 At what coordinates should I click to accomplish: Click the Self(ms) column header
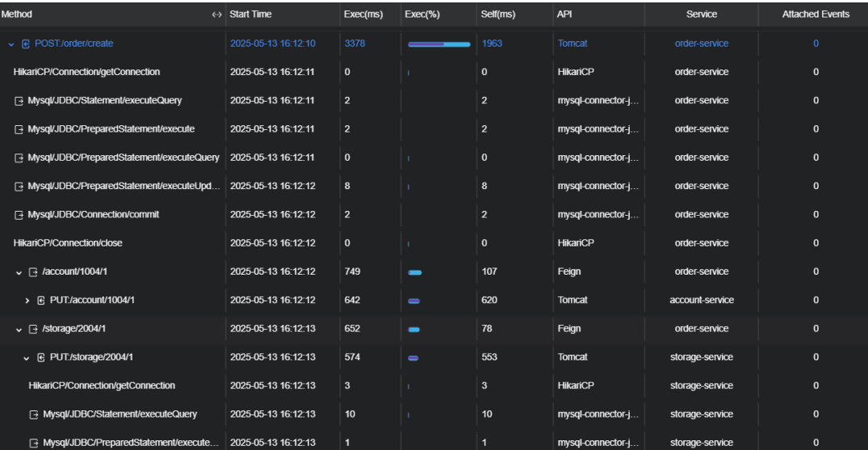point(498,15)
